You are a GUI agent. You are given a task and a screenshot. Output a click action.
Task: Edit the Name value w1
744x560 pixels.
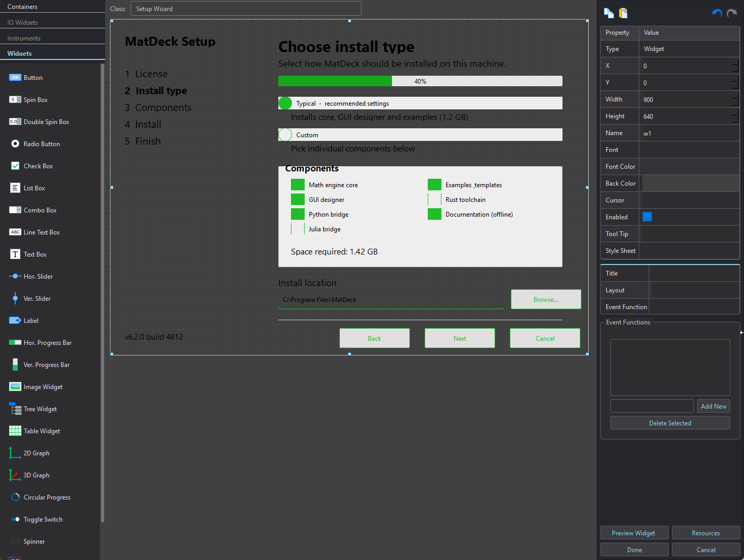[690, 133]
